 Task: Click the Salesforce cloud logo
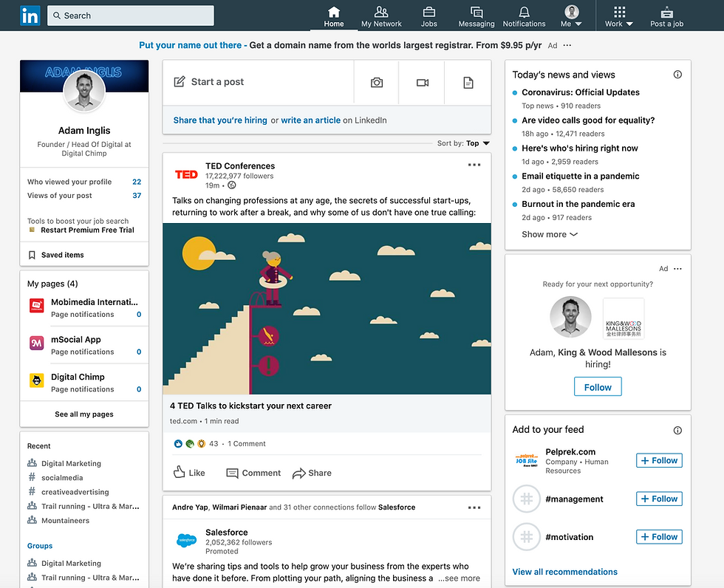186,540
